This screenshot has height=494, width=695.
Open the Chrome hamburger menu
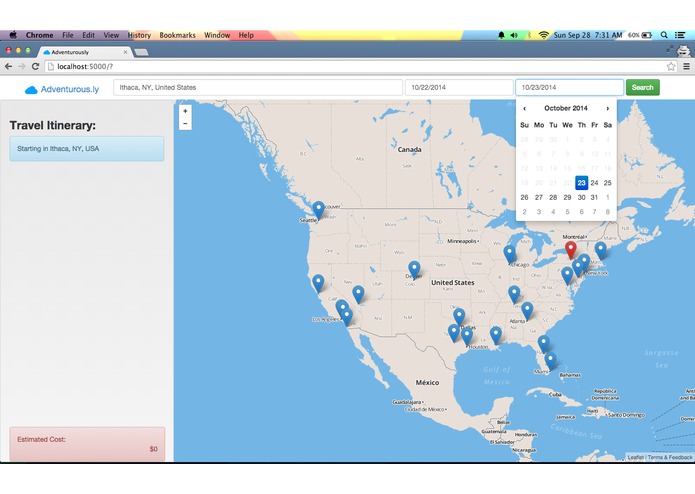(x=686, y=66)
